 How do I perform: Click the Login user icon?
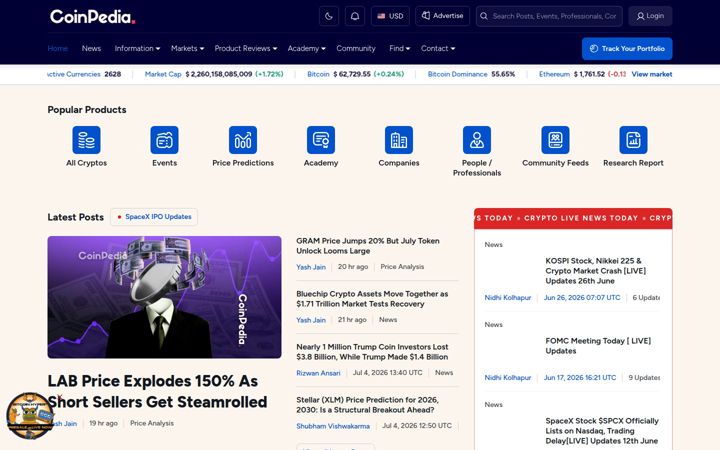pyautogui.click(x=641, y=16)
